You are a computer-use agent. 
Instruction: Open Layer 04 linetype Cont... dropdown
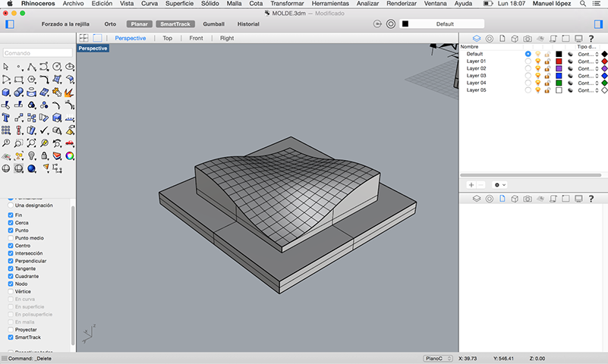pyautogui.click(x=588, y=83)
